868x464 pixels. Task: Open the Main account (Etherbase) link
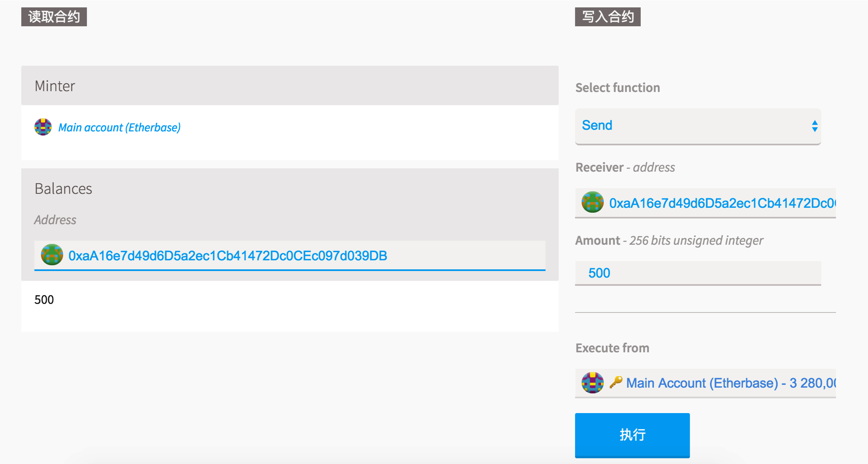click(119, 128)
